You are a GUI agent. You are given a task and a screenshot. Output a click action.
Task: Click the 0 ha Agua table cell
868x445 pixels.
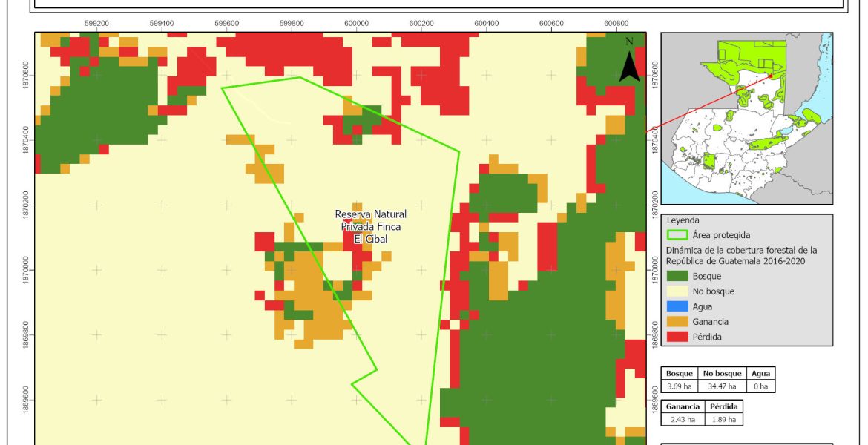[x=760, y=386]
